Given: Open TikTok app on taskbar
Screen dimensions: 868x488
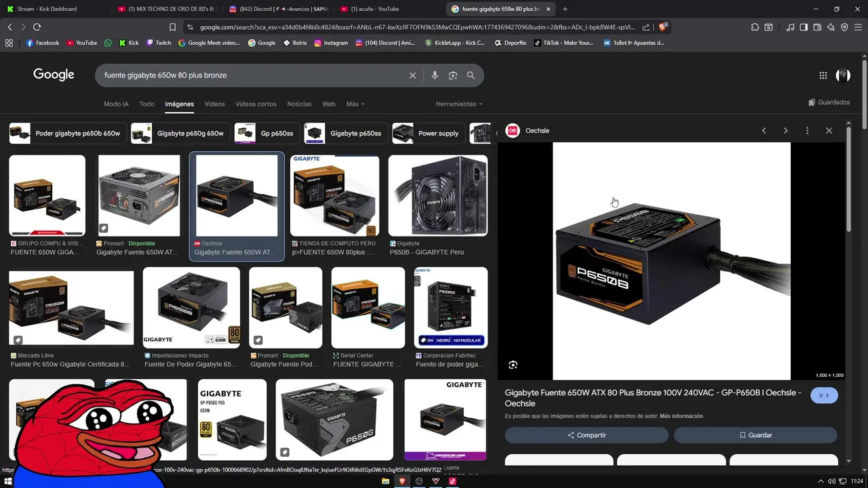Looking at the screenshot, I should 452,481.
